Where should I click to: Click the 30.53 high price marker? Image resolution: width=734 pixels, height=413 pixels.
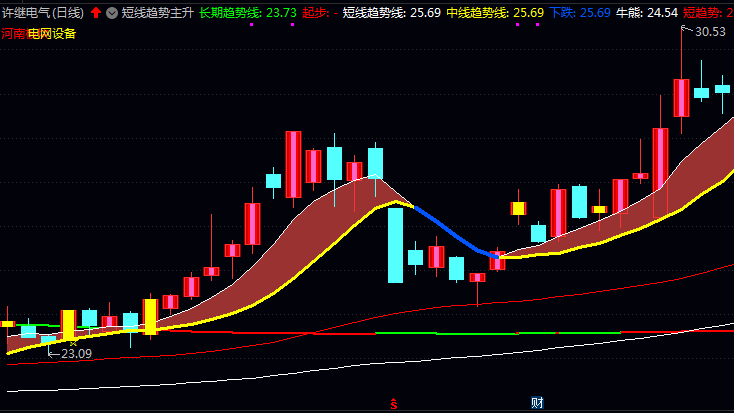click(709, 32)
